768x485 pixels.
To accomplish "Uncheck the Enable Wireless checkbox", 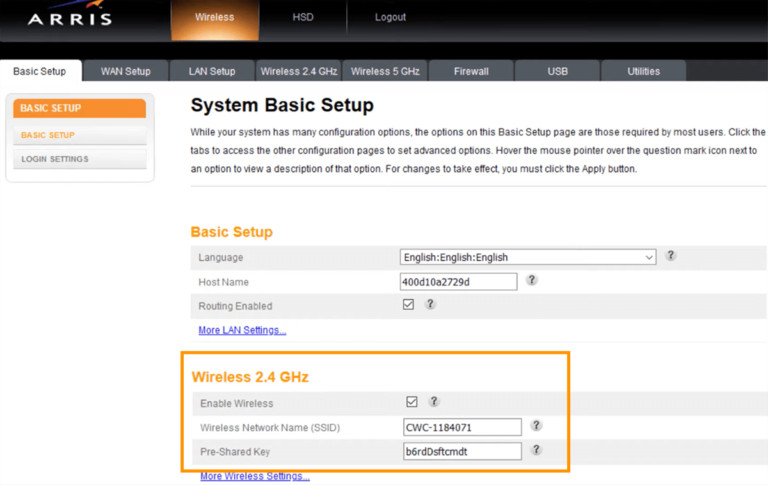I will click(411, 402).
